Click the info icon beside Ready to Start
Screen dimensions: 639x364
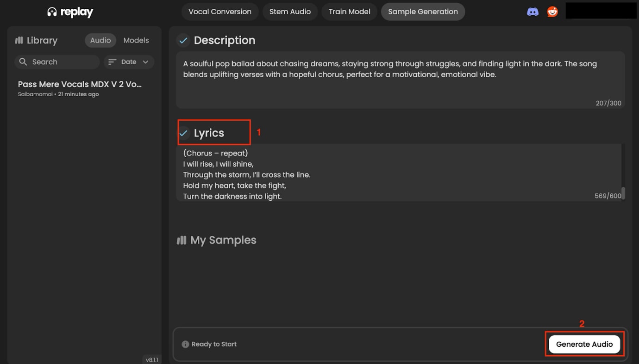[x=185, y=344]
